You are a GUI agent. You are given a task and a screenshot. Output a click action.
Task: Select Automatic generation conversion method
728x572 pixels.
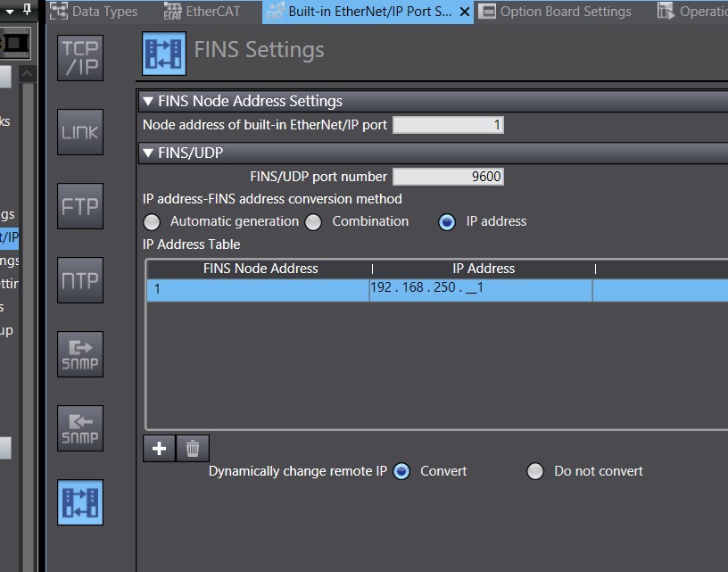[x=152, y=222]
